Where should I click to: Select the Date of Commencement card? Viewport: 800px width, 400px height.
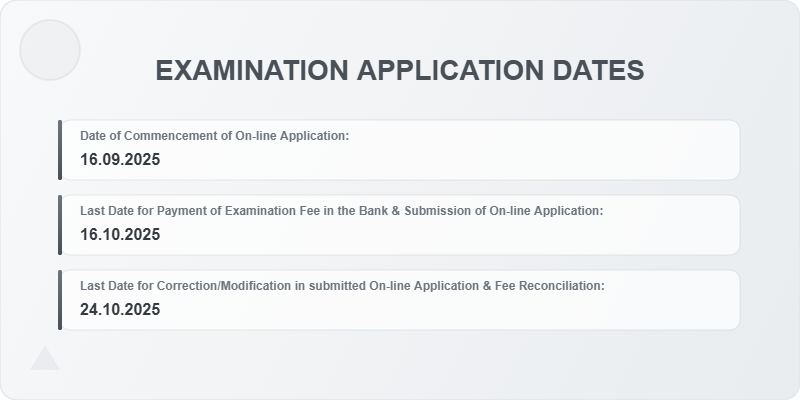[x=399, y=150]
